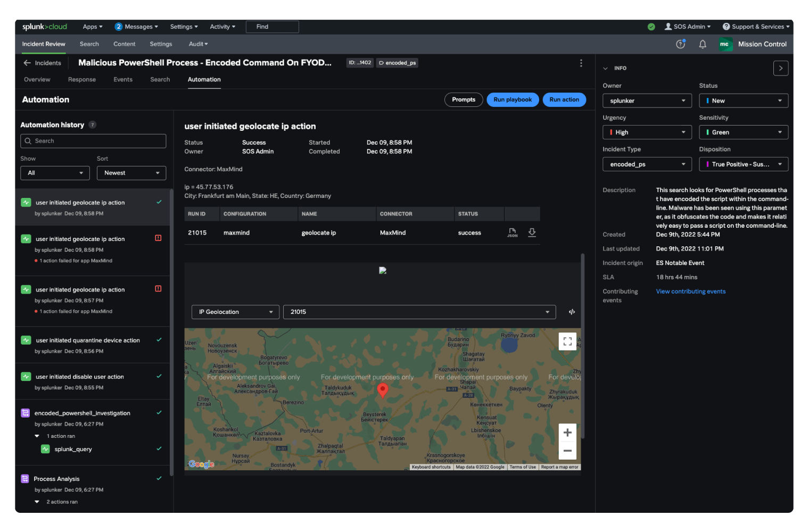Expand '1 action ran' under encoded_powershell_investigation

tap(37, 436)
